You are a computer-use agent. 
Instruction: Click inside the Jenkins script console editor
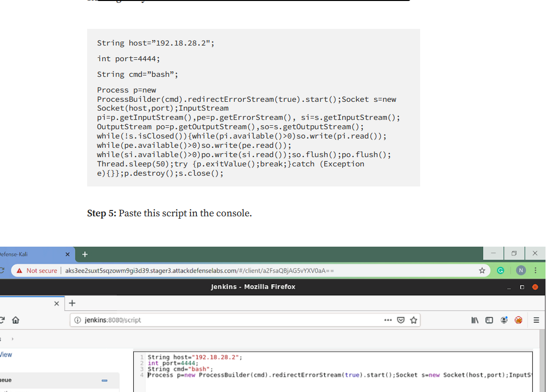333,372
